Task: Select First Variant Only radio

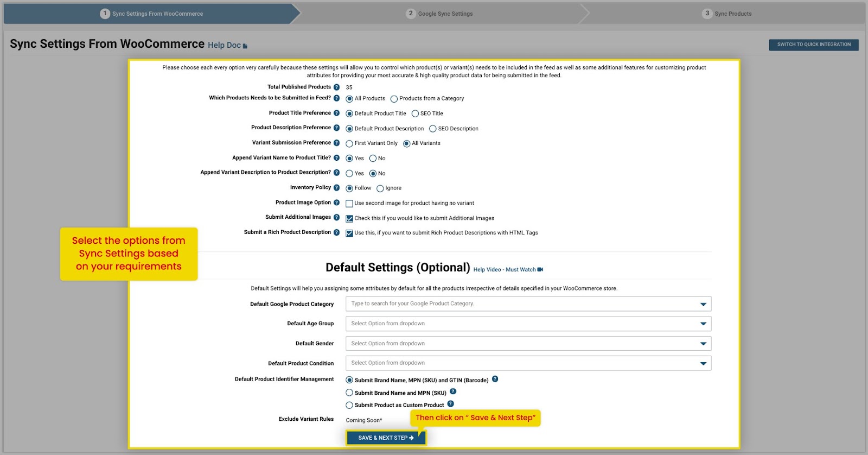Action: point(349,144)
